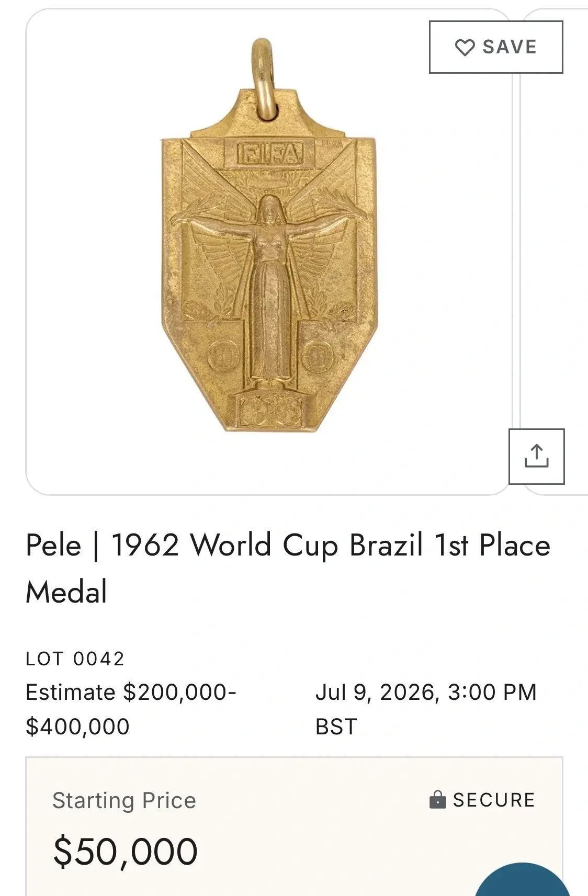Click the estimate $200,000-$400,000 text
Viewport: 588px width, 896px height.
[131, 709]
